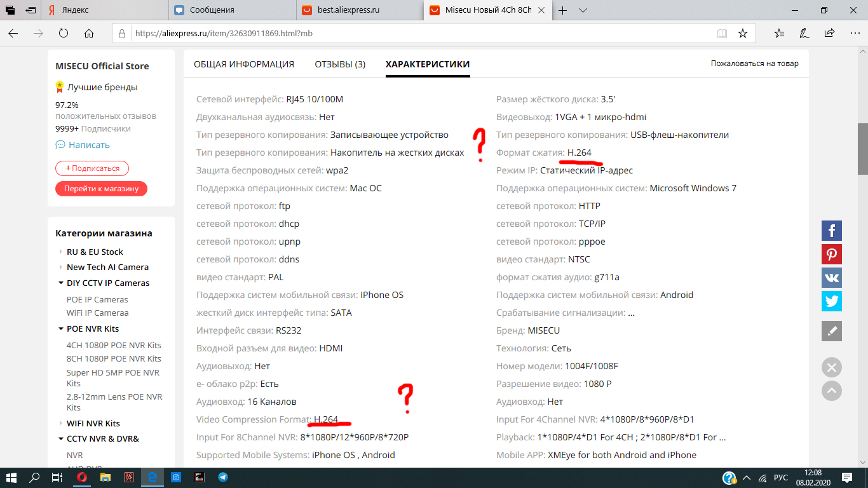Open the browser tab list chevron
The width and height of the screenshot is (868, 488).
583,10
